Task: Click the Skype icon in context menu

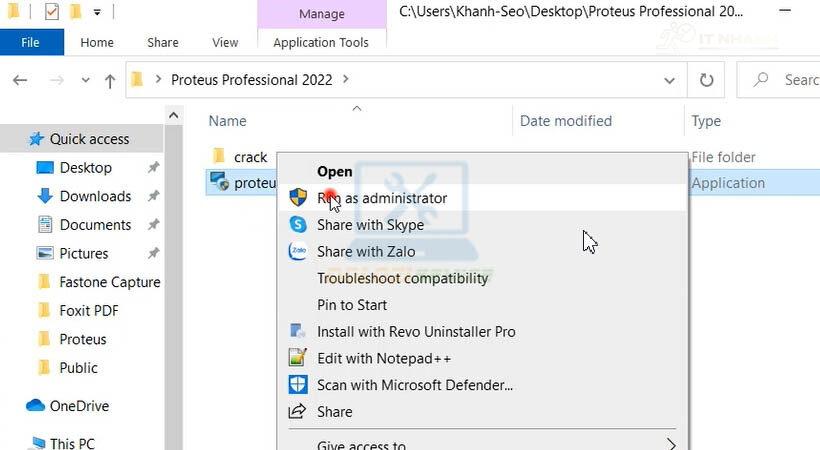Action: 297,225
